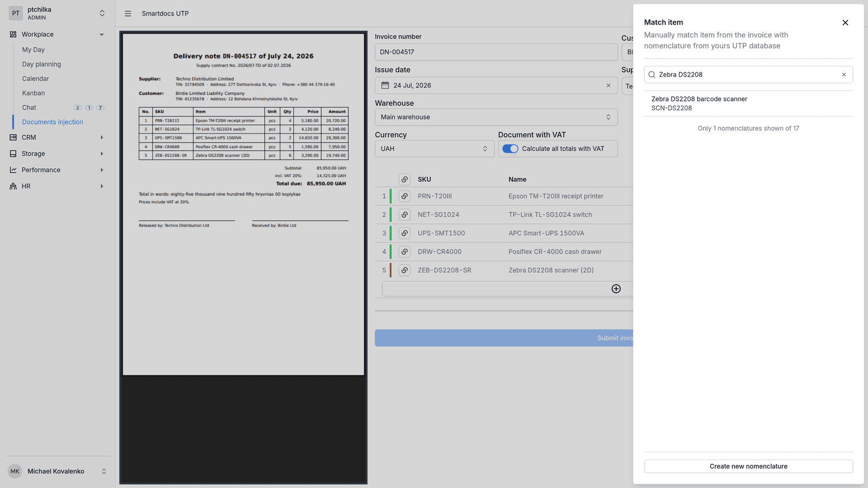868x488 pixels.
Task: Click the Posiflex CR-4000 cash drawer name
Action: click(x=555, y=252)
